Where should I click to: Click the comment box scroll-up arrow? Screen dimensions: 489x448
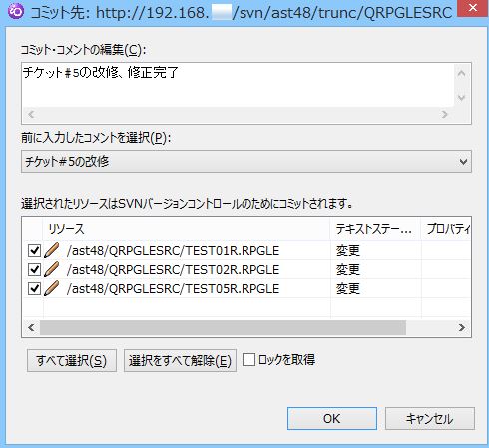click(x=461, y=74)
